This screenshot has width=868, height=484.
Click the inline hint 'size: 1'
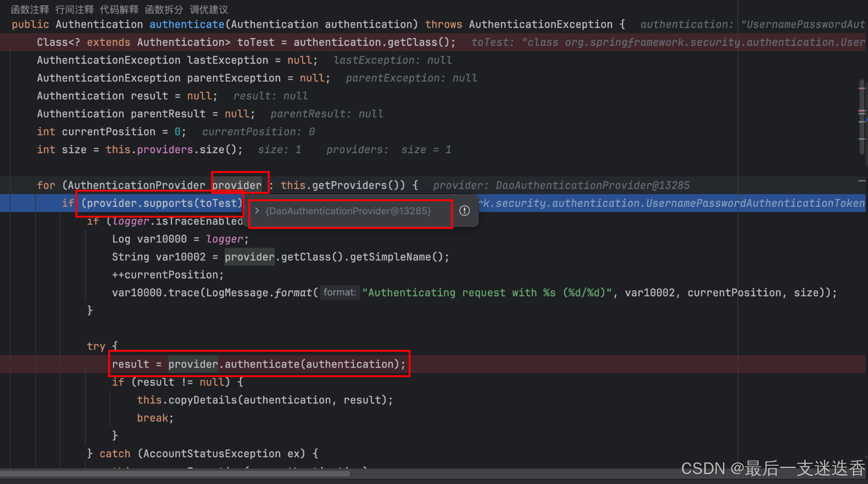[280, 150]
